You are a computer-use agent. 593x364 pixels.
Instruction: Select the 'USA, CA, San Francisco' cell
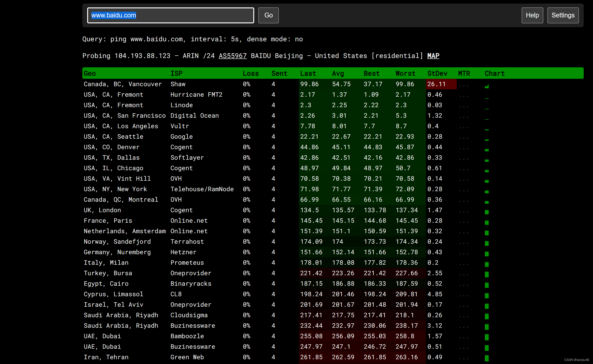(124, 116)
